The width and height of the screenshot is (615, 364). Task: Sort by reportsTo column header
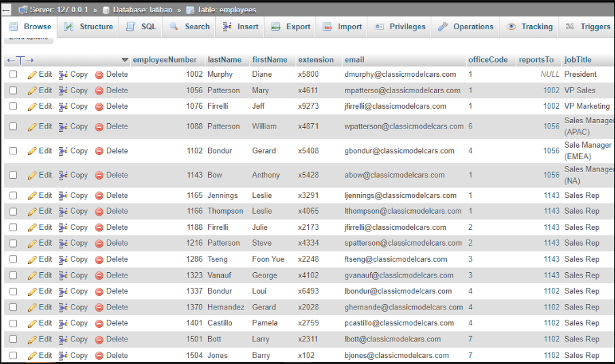click(x=536, y=60)
